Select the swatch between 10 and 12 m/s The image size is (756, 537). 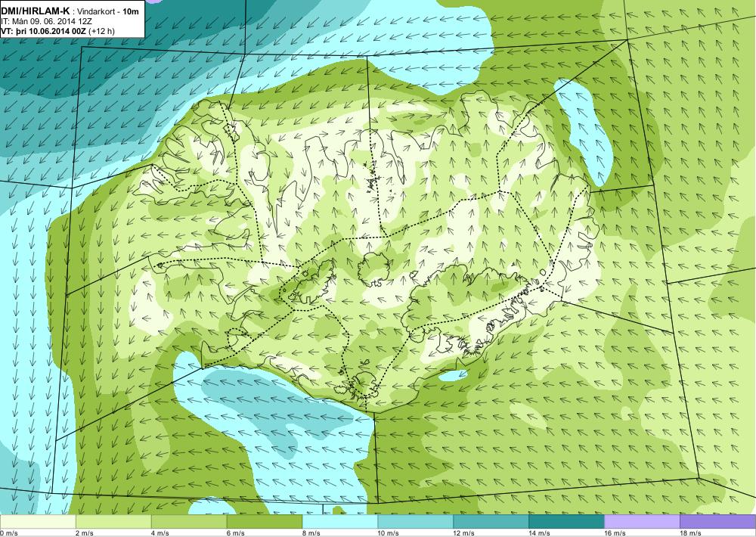click(x=415, y=522)
